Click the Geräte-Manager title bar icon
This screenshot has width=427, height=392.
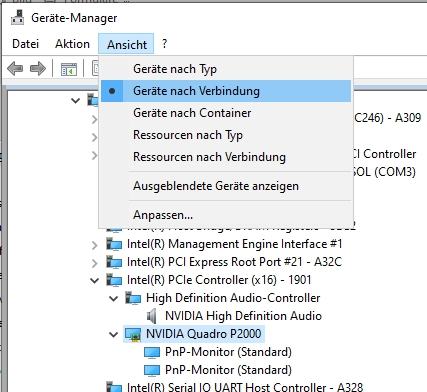[17, 17]
